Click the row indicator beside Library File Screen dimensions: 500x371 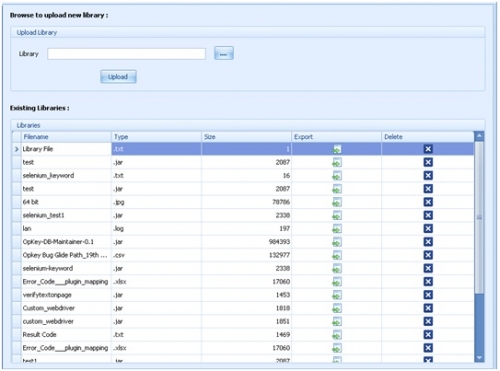coord(17,149)
